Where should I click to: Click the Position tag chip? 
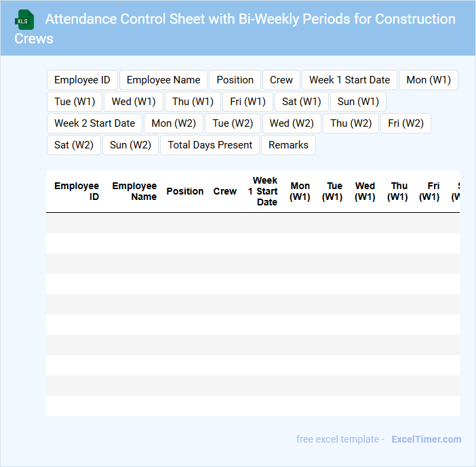click(x=235, y=80)
